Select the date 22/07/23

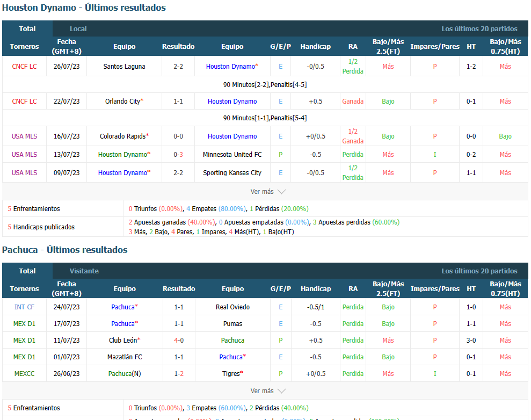pos(67,102)
